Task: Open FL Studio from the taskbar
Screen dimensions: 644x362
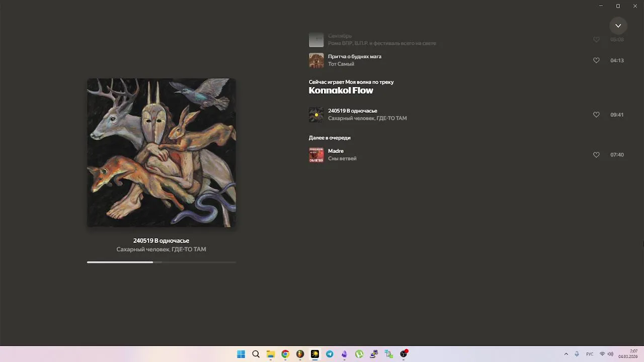Action: [300, 354]
